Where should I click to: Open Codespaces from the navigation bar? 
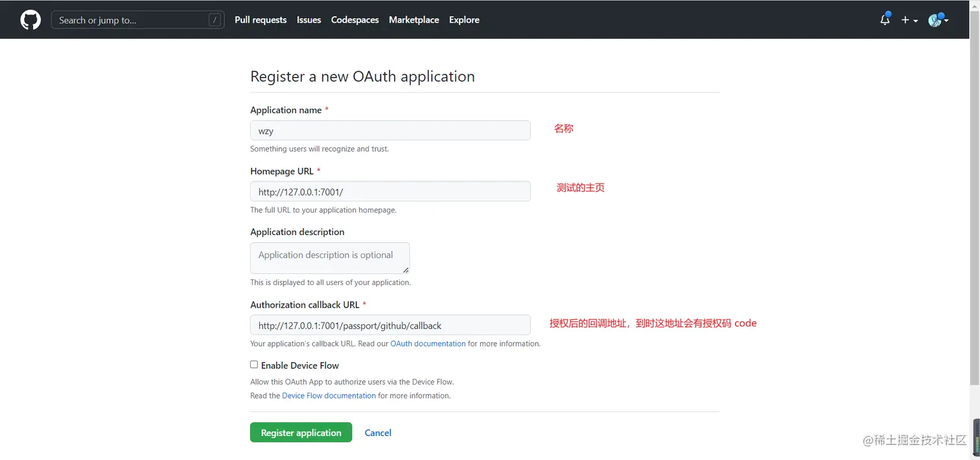tap(355, 19)
